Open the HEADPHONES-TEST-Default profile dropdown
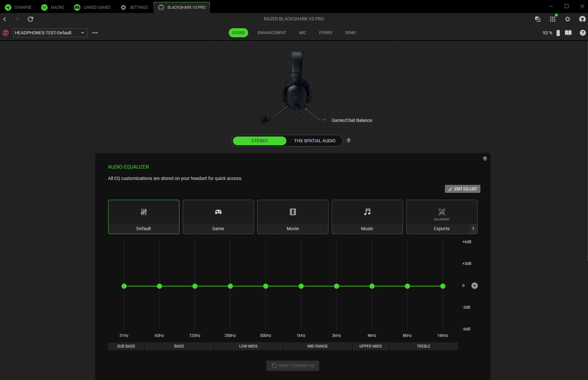The height and width of the screenshot is (380, 588). (x=50, y=33)
